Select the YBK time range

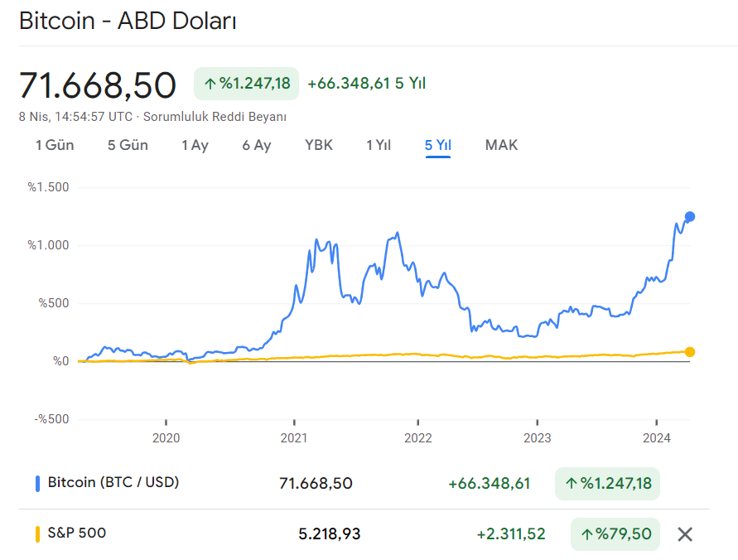point(319,145)
